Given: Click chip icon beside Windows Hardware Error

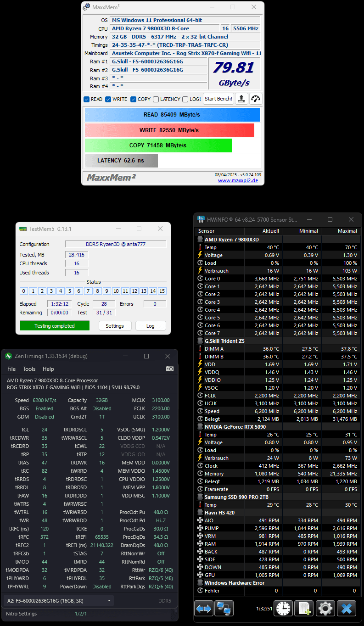Looking at the screenshot, I should pyautogui.click(x=200, y=583).
